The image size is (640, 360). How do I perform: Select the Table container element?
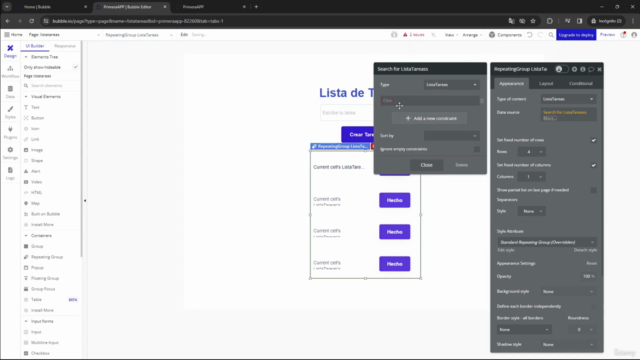(36, 299)
